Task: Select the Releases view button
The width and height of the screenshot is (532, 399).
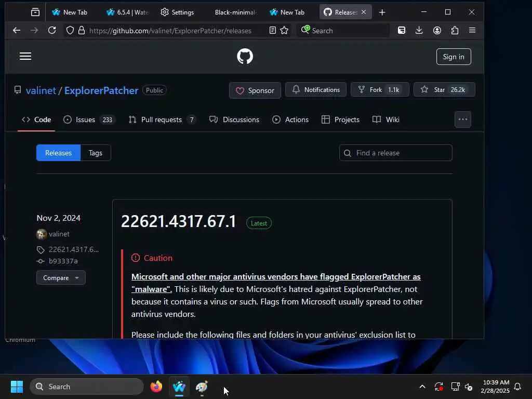Action: 58,153
